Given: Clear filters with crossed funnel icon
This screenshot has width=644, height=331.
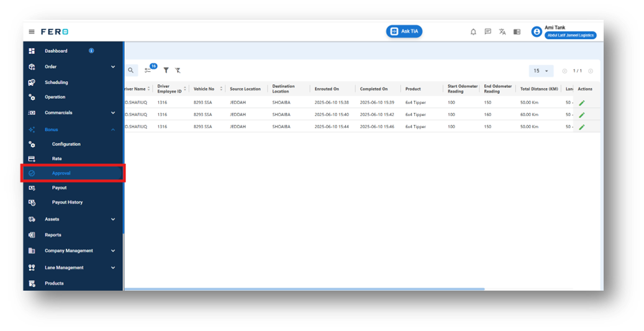Looking at the screenshot, I should pyautogui.click(x=178, y=71).
